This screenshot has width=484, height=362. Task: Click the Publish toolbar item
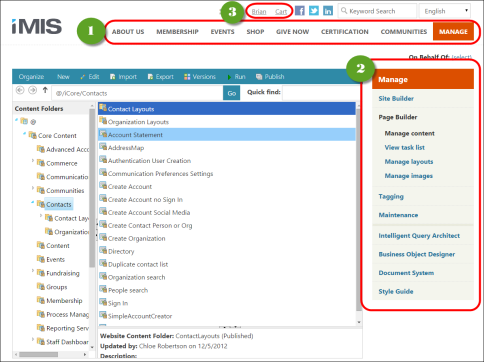[270, 77]
